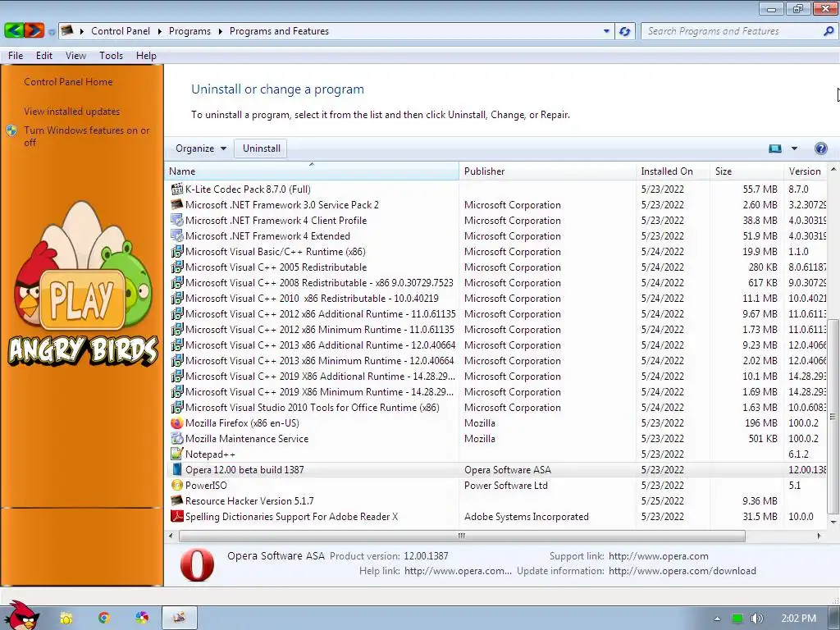840x630 pixels.
Task: Click the PowerISO disc icon
Action: point(177,486)
